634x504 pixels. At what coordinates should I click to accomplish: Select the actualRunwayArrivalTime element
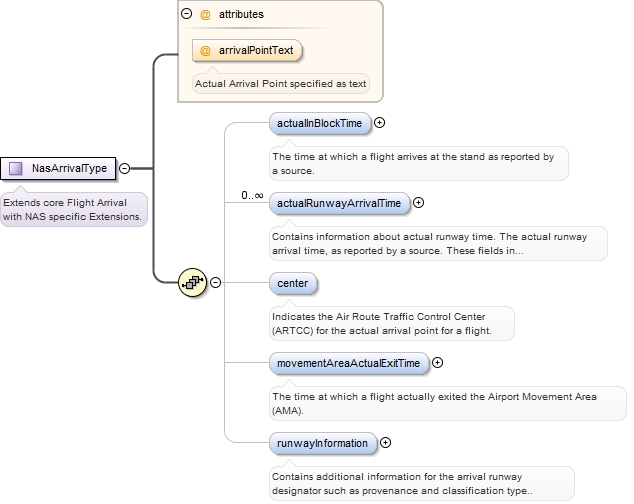[x=339, y=203]
